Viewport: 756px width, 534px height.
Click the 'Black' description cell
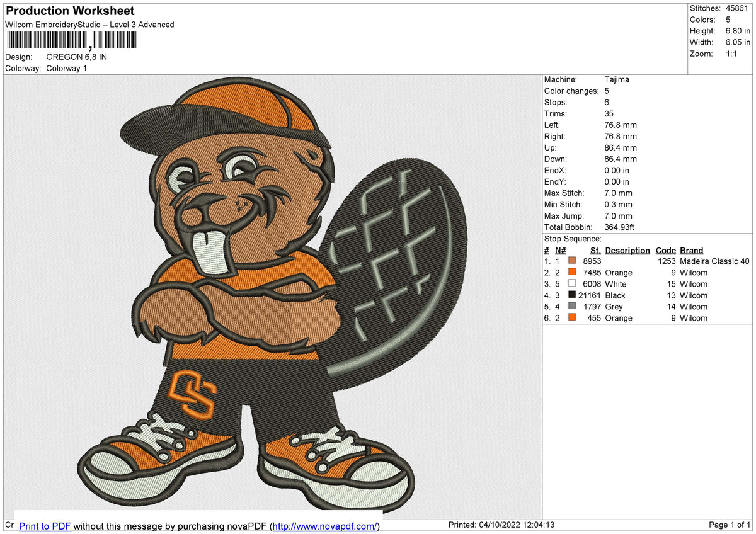click(616, 295)
